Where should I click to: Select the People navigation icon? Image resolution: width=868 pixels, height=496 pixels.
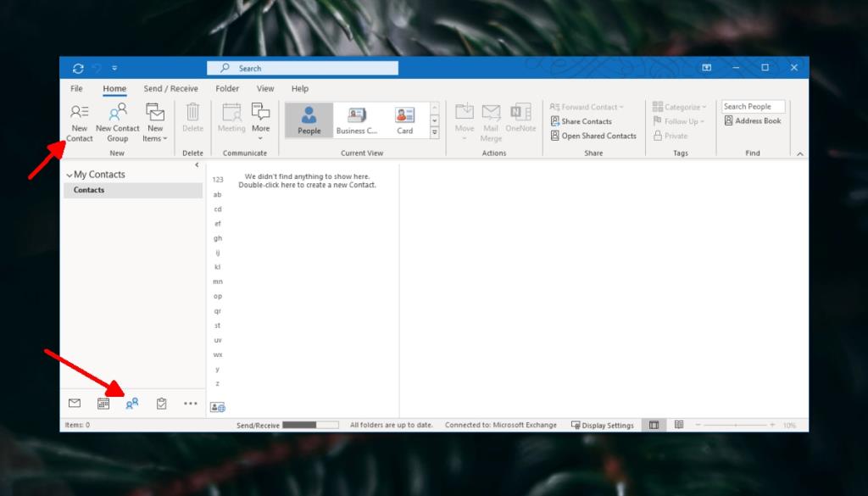point(131,403)
